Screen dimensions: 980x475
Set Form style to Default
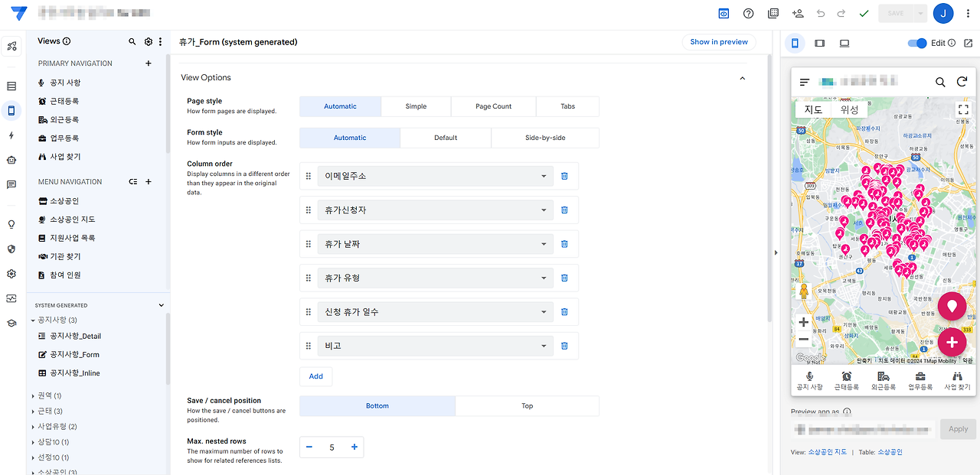pos(446,138)
